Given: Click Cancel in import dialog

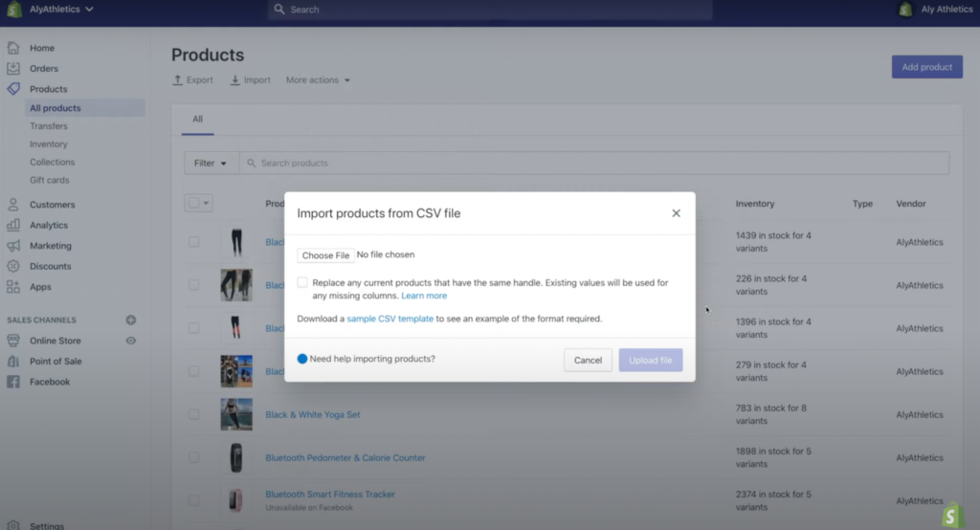Looking at the screenshot, I should coord(588,360).
